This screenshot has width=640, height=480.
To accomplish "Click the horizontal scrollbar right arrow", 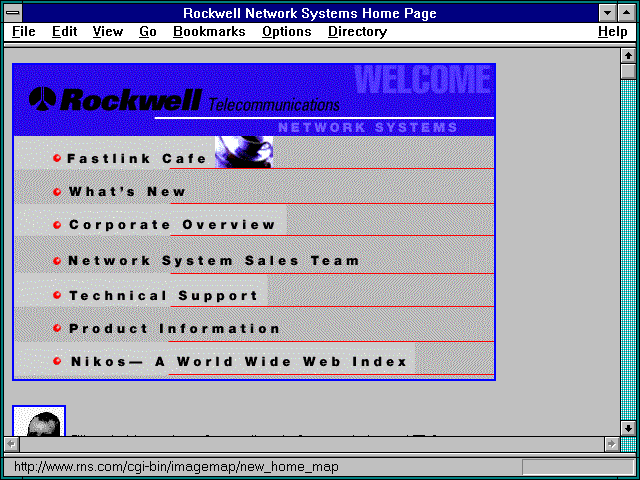I will (x=611, y=444).
